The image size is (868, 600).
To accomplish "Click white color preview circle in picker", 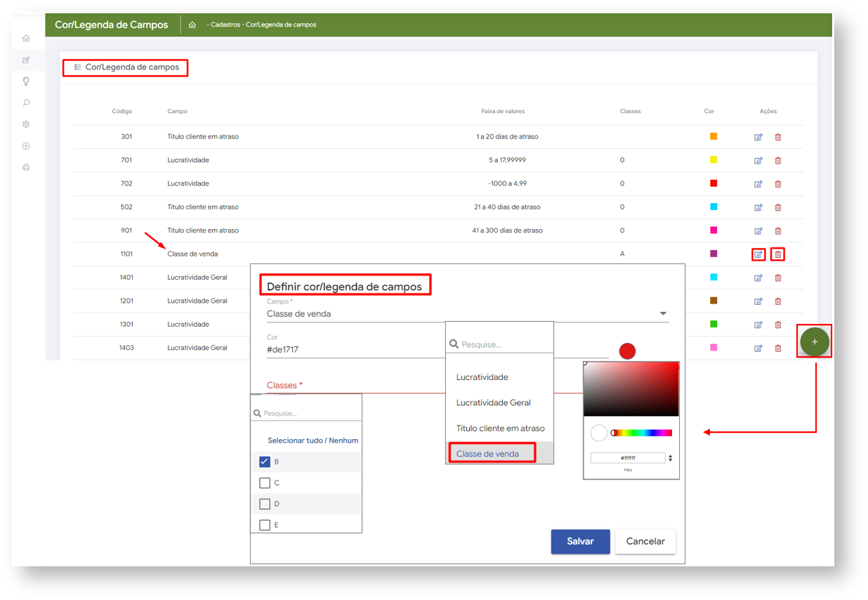I will (598, 433).
